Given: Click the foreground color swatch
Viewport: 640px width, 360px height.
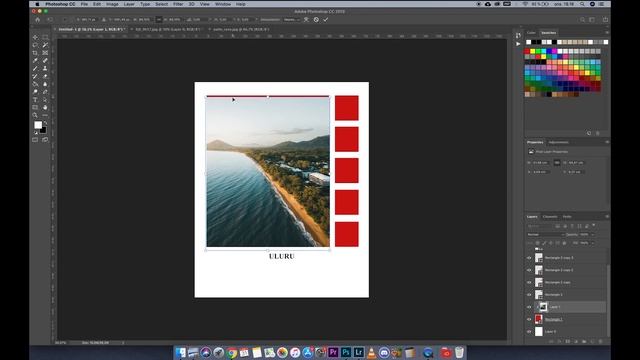Looking at the screenshot, I should 38,125.
